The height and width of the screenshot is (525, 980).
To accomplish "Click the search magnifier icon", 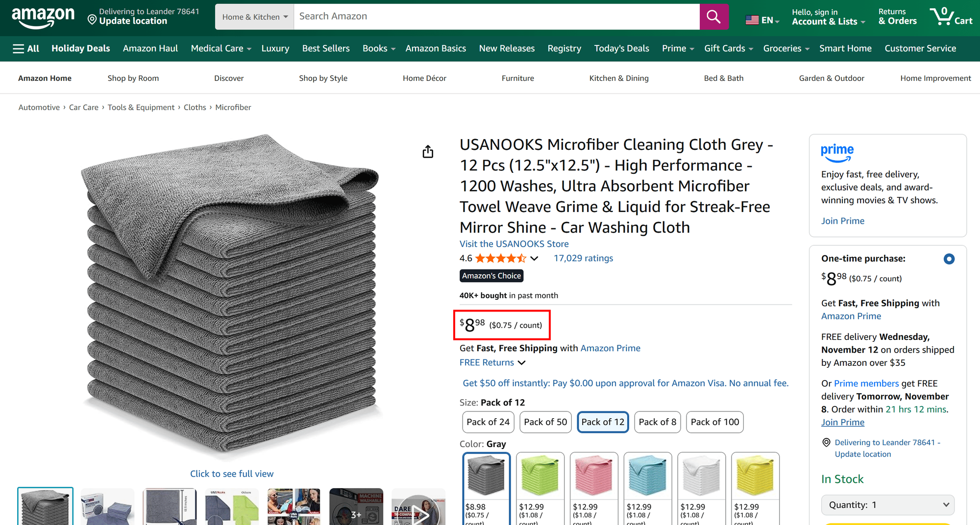I will point(713,16).
